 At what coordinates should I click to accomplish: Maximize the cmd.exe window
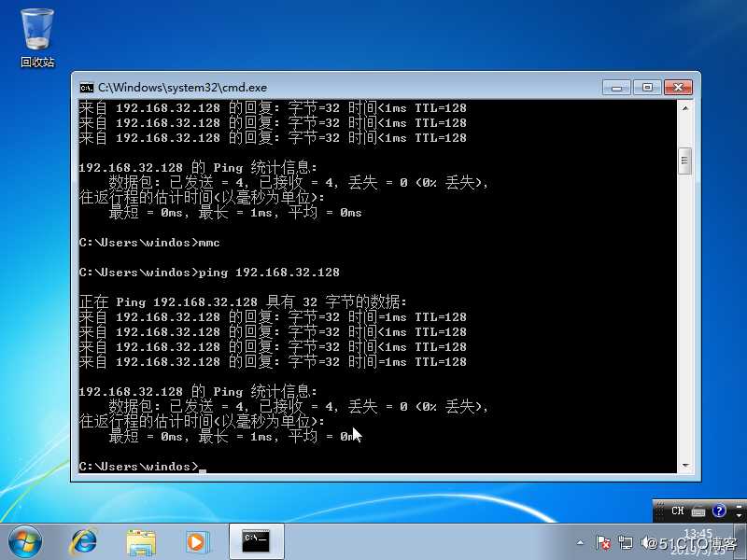(647, 87)
